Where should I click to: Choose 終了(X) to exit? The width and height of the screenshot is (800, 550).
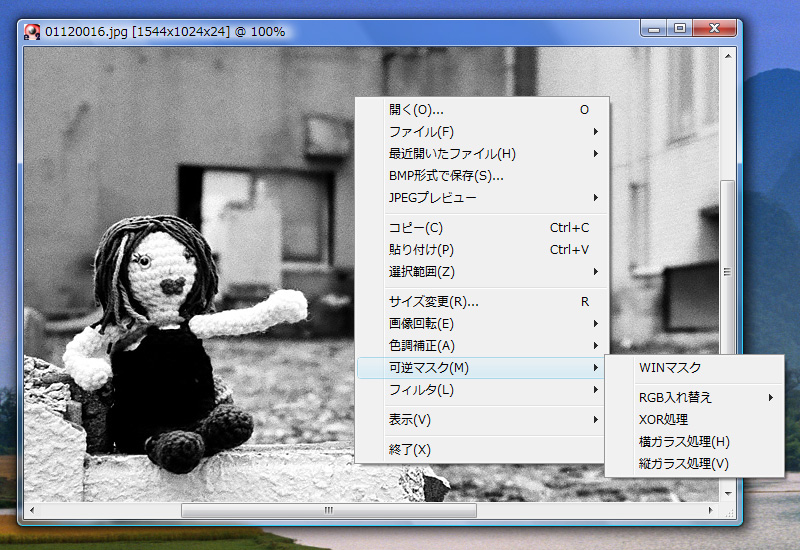click(x=482, y=449)
